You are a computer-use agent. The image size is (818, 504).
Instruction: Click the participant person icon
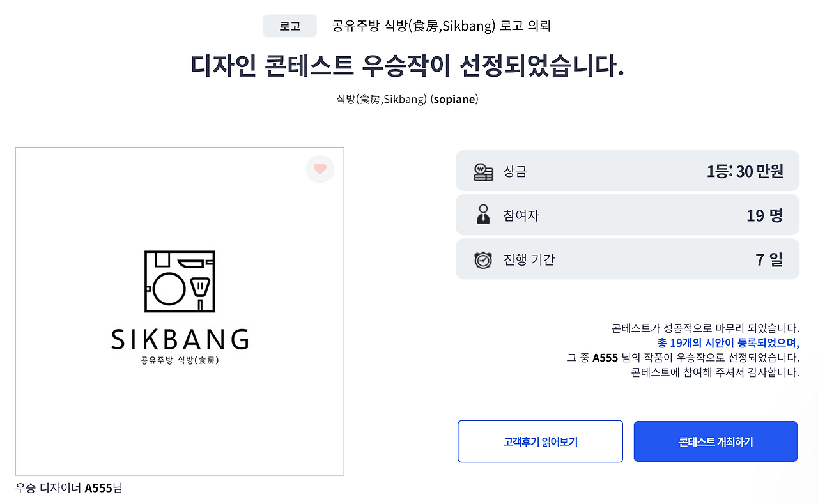coord(483,215)
